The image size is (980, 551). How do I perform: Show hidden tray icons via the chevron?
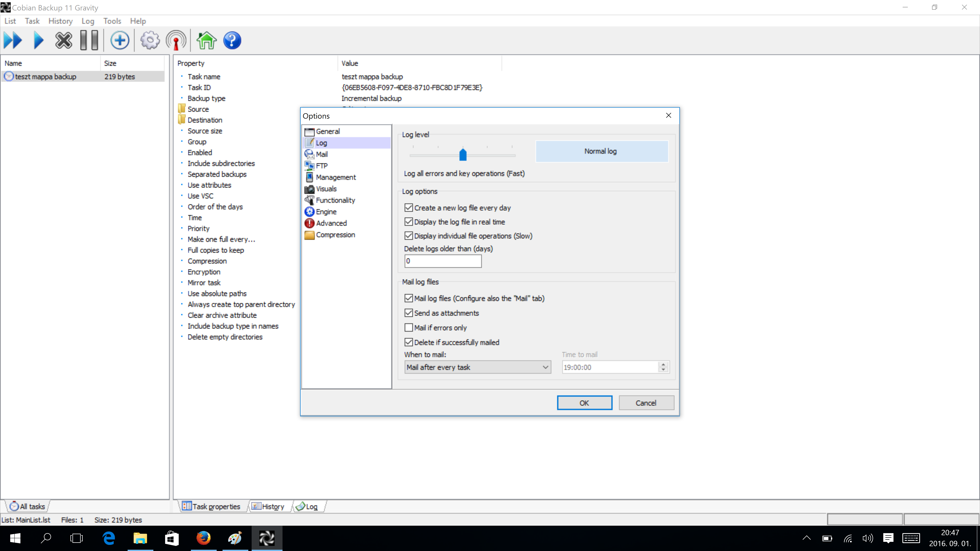click(x=806, y=538)
